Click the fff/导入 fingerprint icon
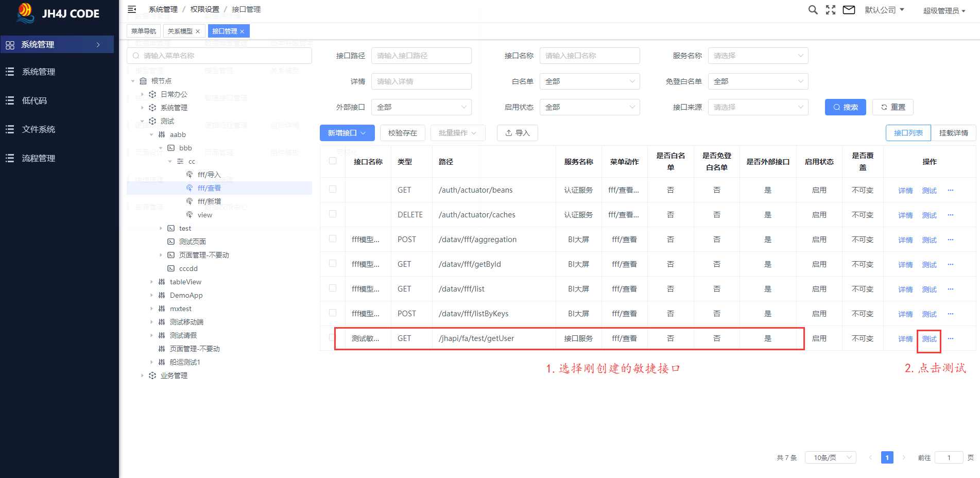The image size is (980, 478). (x=190, y=175)
